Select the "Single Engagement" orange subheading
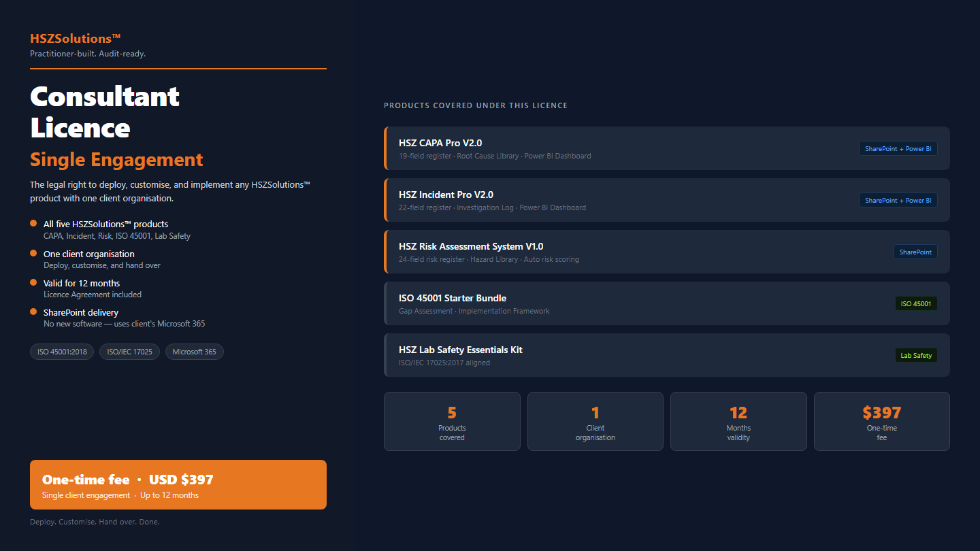 click(116, 159)
